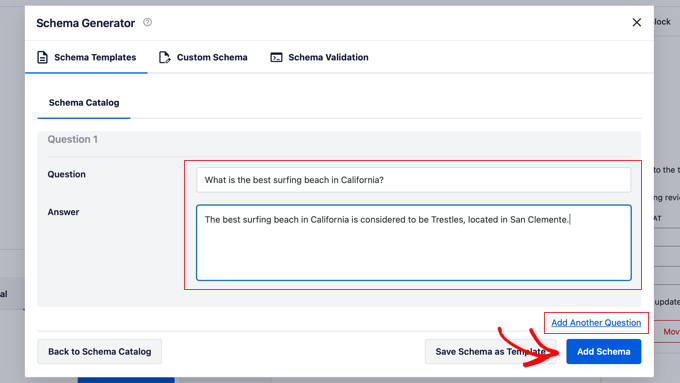680x383 pixels.
Task: Close the Schema Generator dialog
Action: [636, 23]
